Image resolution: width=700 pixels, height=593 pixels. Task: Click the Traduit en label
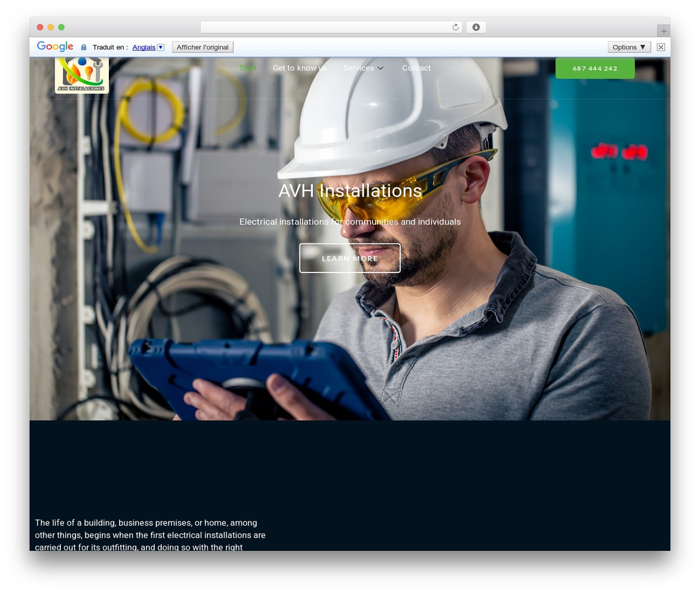(110, 47)
